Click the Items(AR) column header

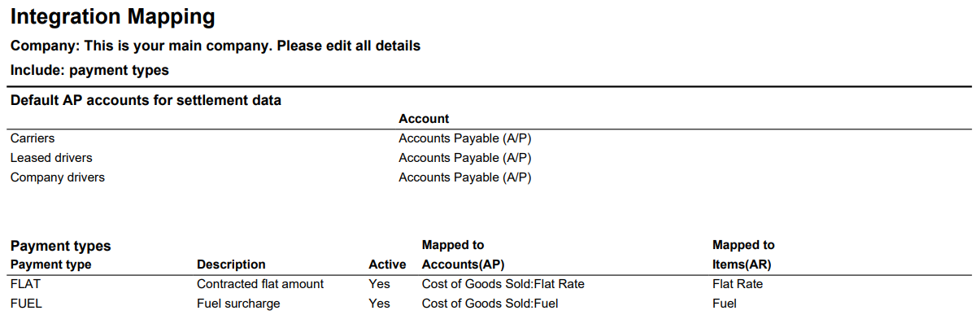point(742,265)
